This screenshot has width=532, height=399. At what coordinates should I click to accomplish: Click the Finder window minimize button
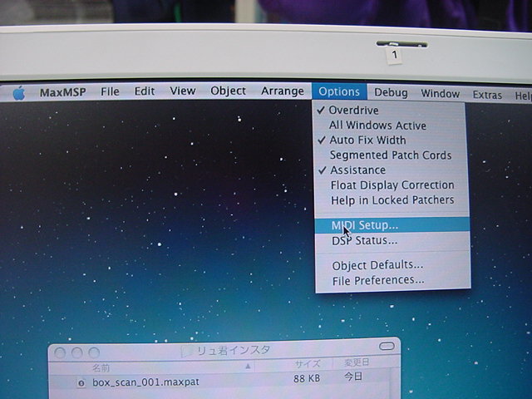tap(77, 352)
